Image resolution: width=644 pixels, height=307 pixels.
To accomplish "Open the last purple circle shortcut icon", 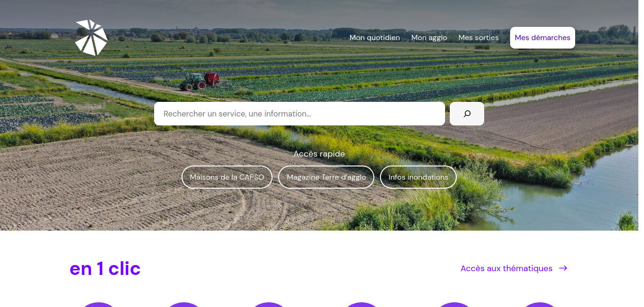I will coord(540,305).
